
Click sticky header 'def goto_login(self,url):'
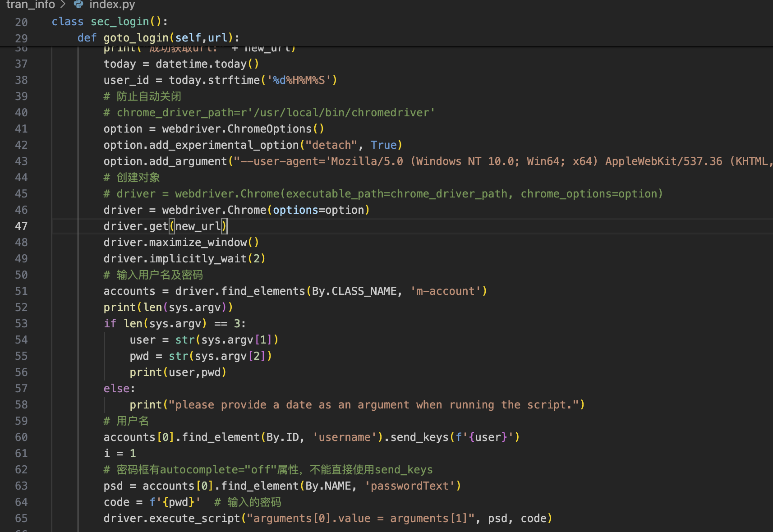158,38
